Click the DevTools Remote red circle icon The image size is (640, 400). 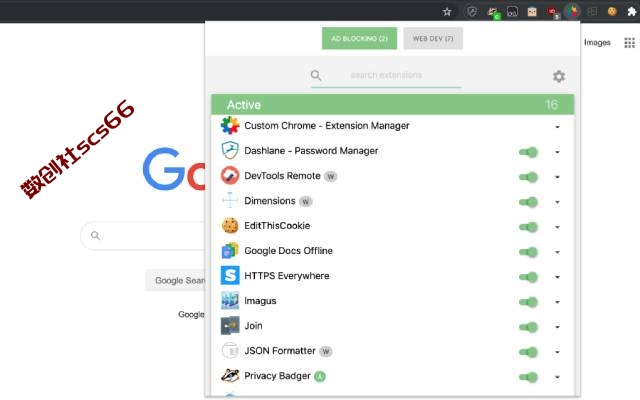coord(230,176)
